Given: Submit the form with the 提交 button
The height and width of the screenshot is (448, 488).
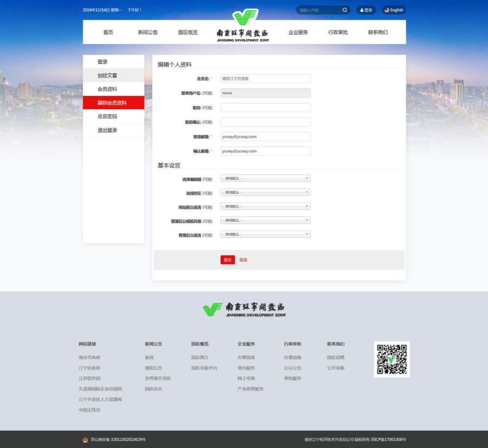Looking at the screenshot, I should [227, 259].
